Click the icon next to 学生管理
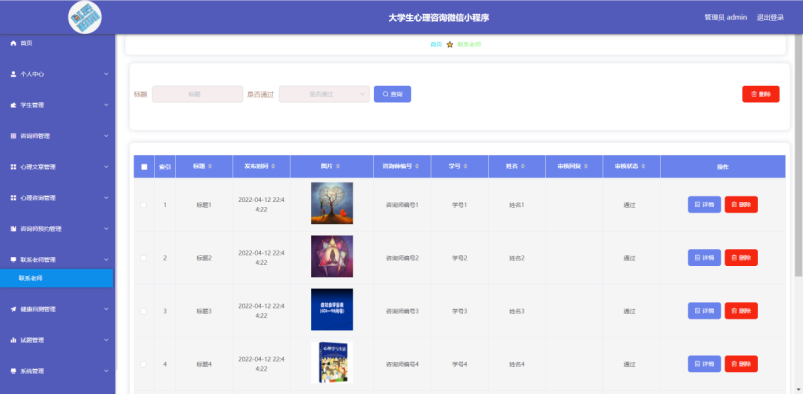This screenshot has width=803, height=394. pyautogui.click(x=13, y=105)
